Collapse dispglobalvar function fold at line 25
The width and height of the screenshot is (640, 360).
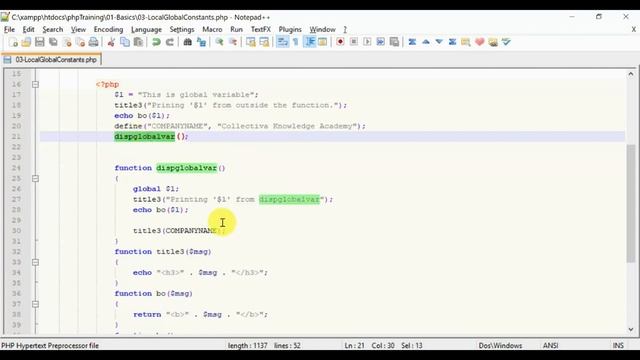click(x=36, y=178)
